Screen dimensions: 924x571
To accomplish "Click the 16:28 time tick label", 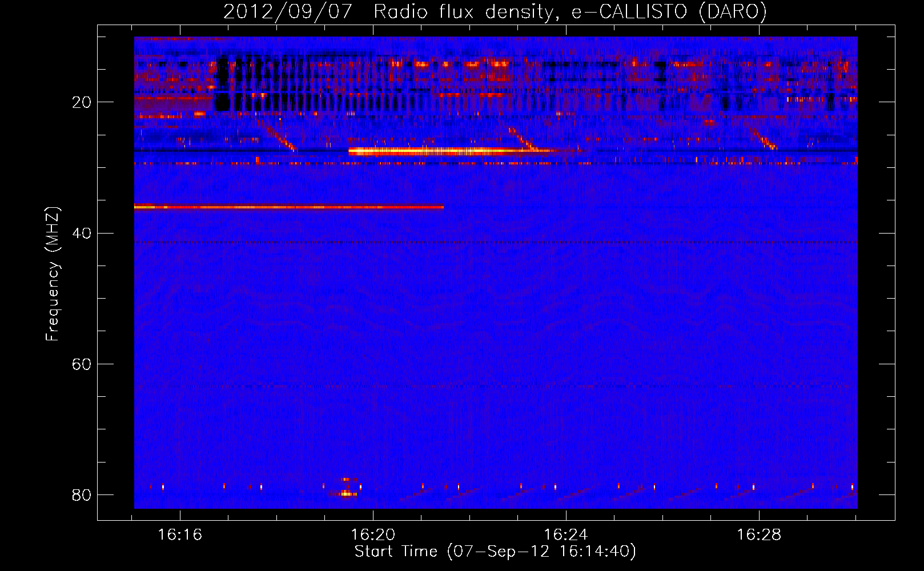I will (x=759, y=535).
